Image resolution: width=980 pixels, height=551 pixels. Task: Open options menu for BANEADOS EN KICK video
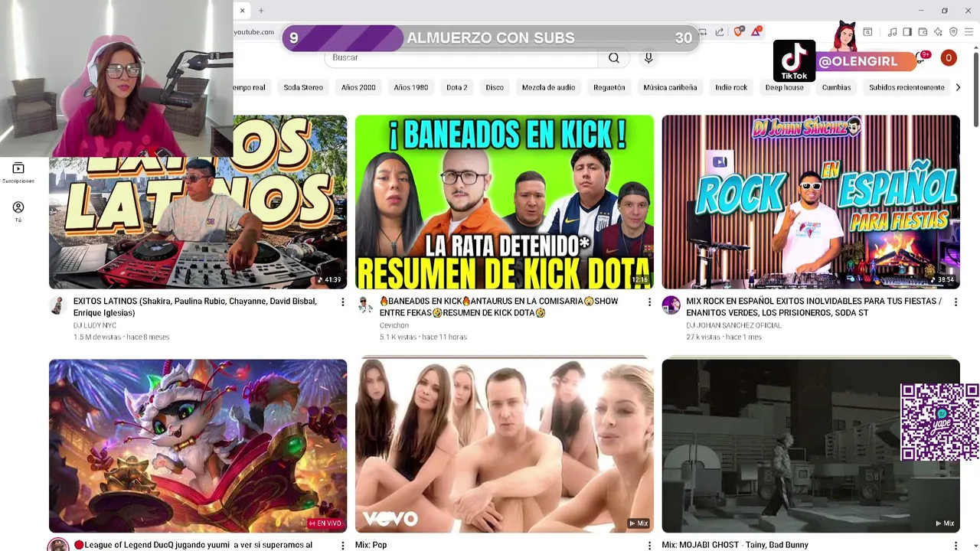click(649, 302)
